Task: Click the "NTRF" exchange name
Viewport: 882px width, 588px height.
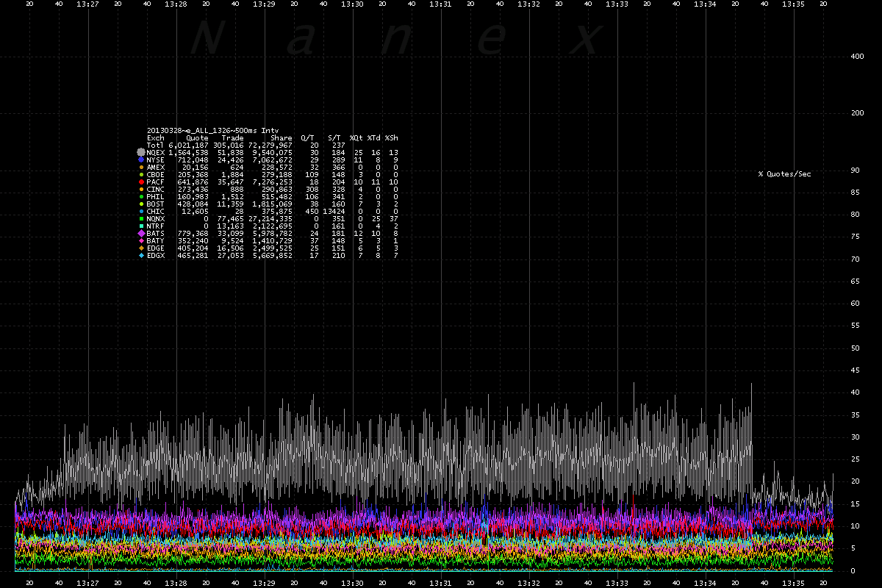Action: [156, 226]
